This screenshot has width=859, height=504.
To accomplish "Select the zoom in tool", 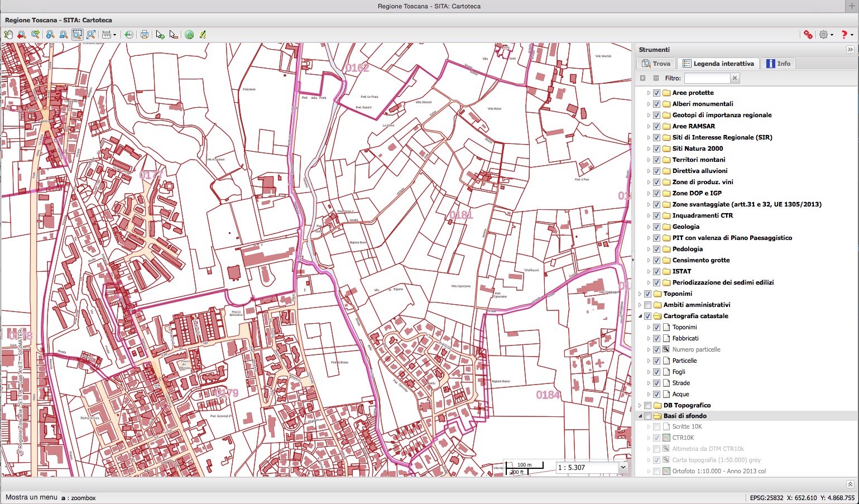I will (50, 35).
